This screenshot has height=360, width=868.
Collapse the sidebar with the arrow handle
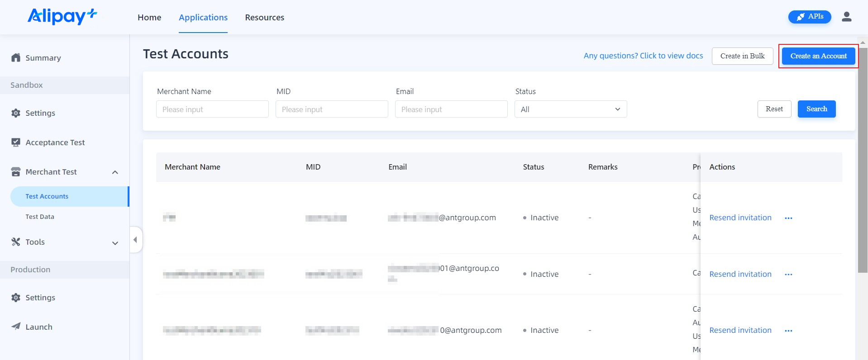tap(135, 240)
